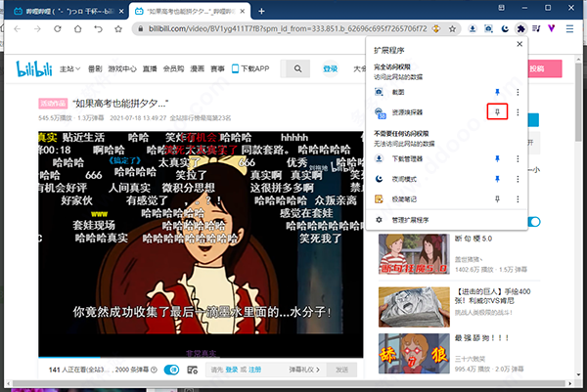587x392 pixels.
Task: Open the 番剧 nav item
Action: (95, 68)
